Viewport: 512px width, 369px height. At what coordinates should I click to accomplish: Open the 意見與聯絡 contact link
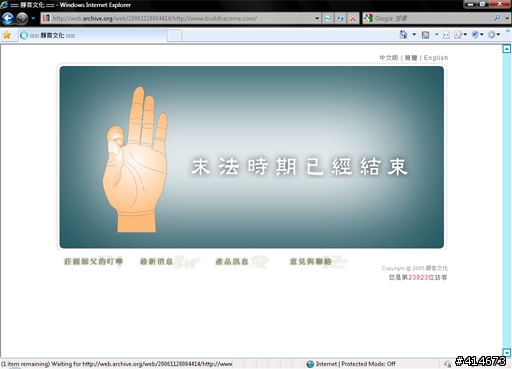310,262
